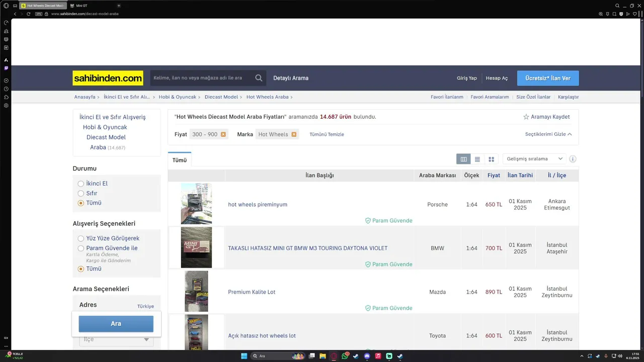Sort listings by Fiyat column header
This screenshot has width=644, height=362.
[494, 175]
